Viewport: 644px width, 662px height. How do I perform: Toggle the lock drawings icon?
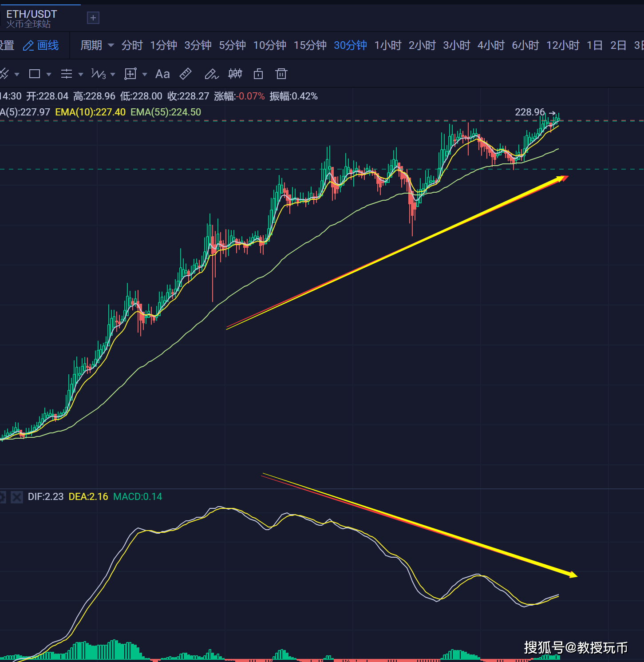(258, 74)
